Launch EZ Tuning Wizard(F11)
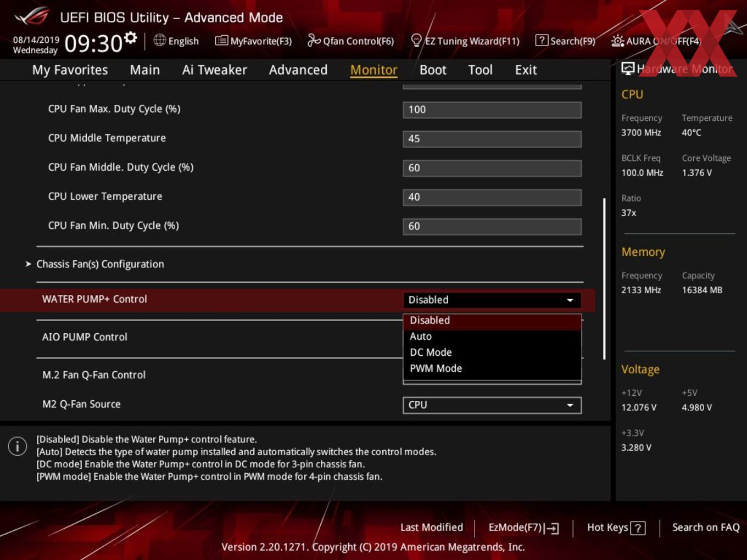This screenshot has height=560, width=747. pos(465,41)
